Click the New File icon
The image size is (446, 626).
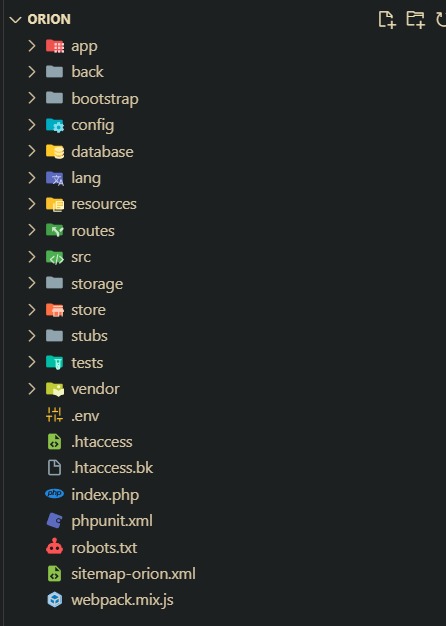click(x=387, y=19)
